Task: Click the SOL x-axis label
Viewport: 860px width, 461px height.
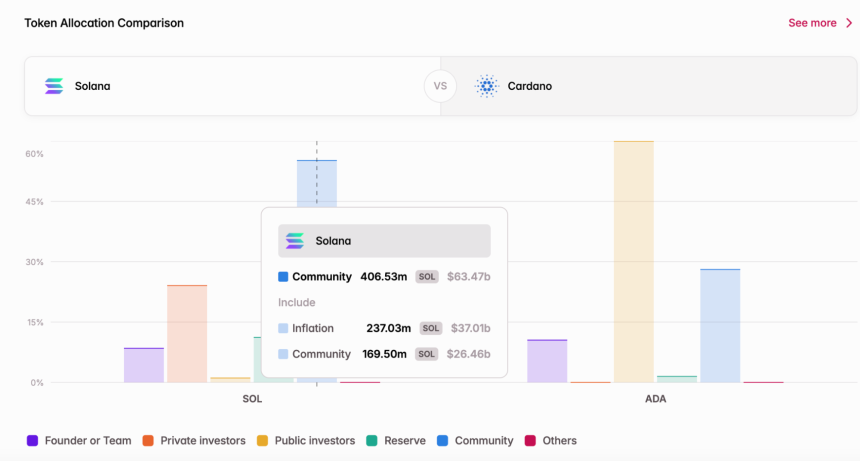Action: click(252, 399)
